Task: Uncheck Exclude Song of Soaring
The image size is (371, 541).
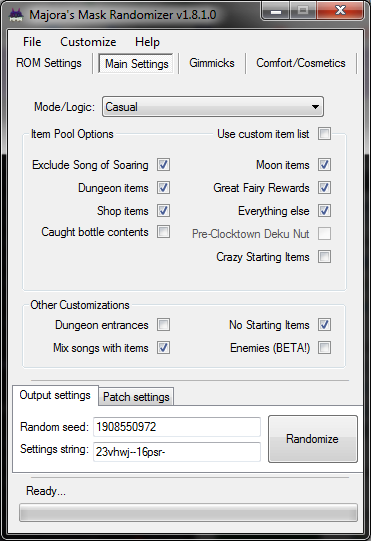Action: point(163,165)
